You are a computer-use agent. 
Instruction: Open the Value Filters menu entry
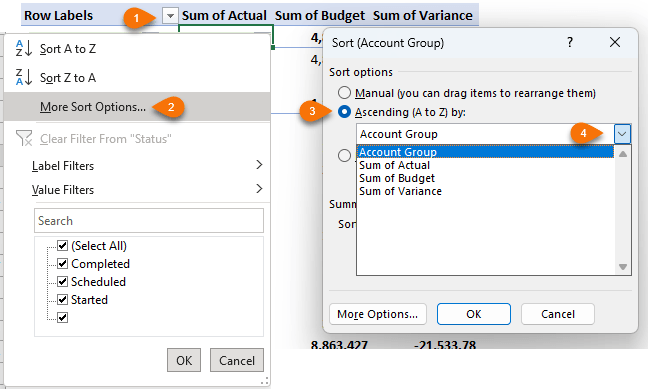point(63,190)
